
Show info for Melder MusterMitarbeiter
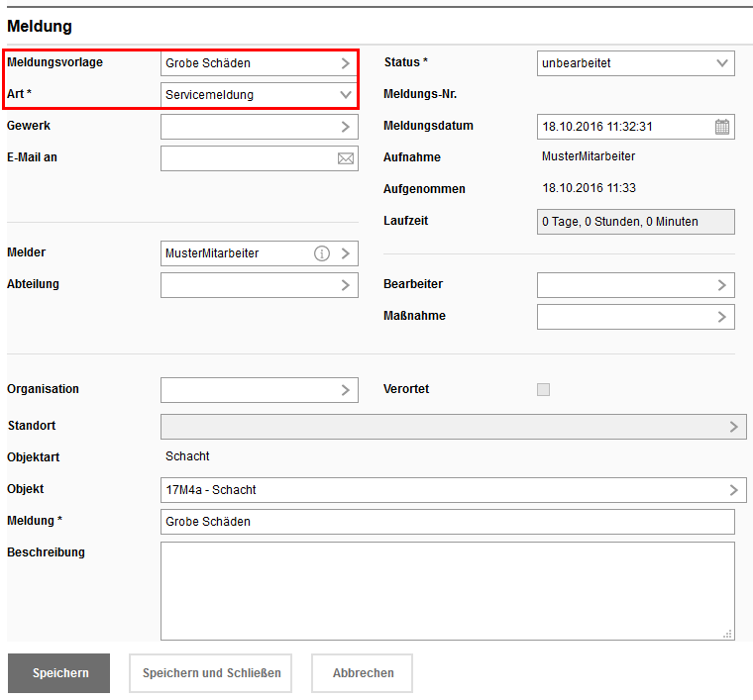pyautogui.click(x=321, y=253)
